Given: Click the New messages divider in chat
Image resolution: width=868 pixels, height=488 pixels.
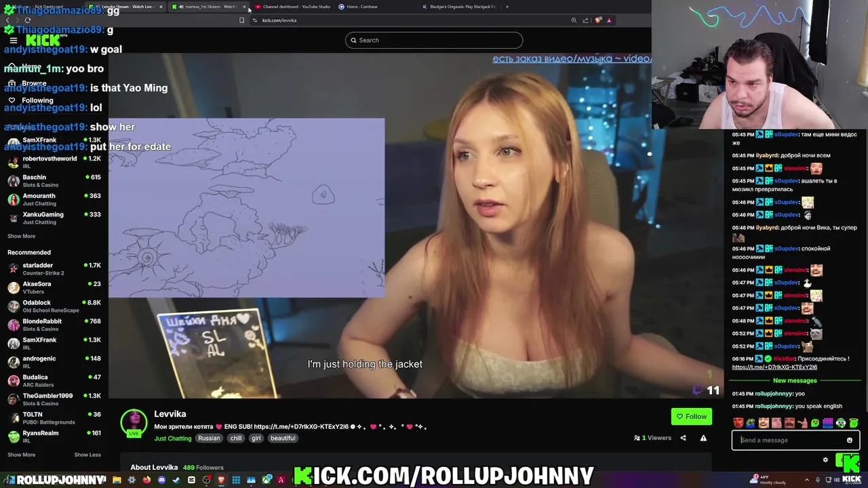Looking at the screenshot, I should click(795, 380).
